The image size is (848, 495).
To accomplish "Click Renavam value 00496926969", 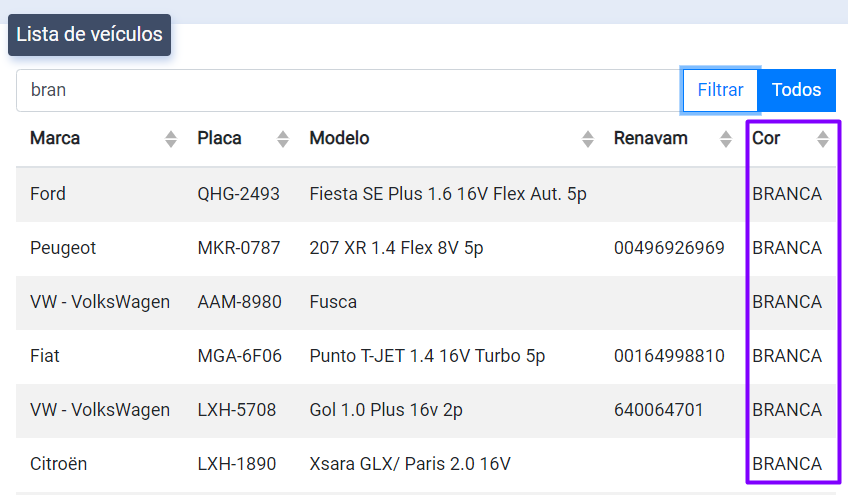I will pyautogui.click(x=669, y=248).
